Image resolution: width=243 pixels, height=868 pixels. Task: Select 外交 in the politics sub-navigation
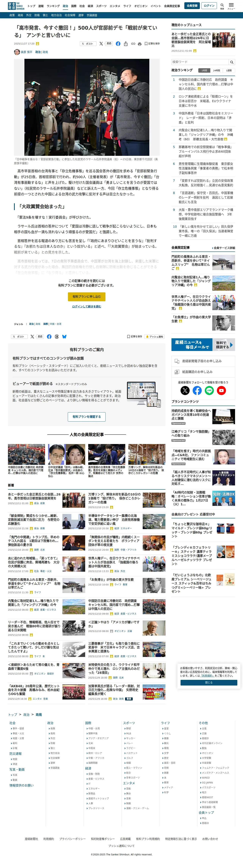29,15
